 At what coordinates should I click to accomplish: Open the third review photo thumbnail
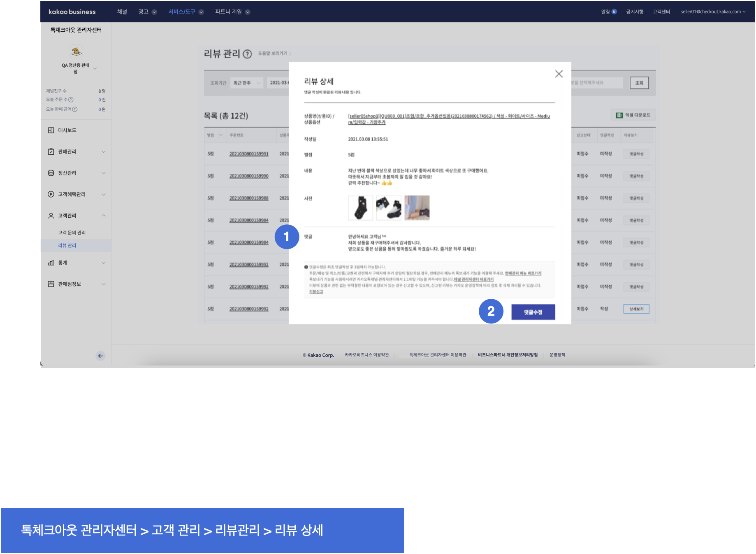(x=417, y=208)
